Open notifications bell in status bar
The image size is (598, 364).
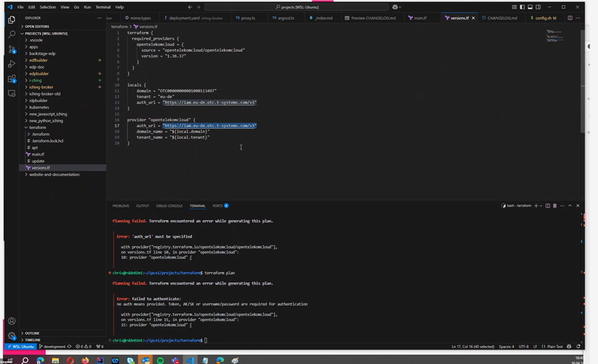pos(578,346)
